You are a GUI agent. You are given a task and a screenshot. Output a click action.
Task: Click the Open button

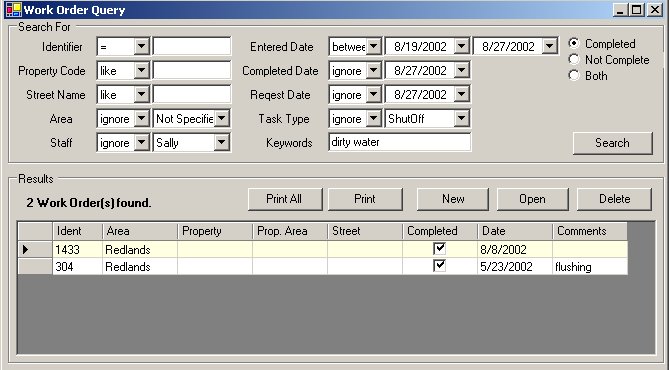tap(532, 199)
